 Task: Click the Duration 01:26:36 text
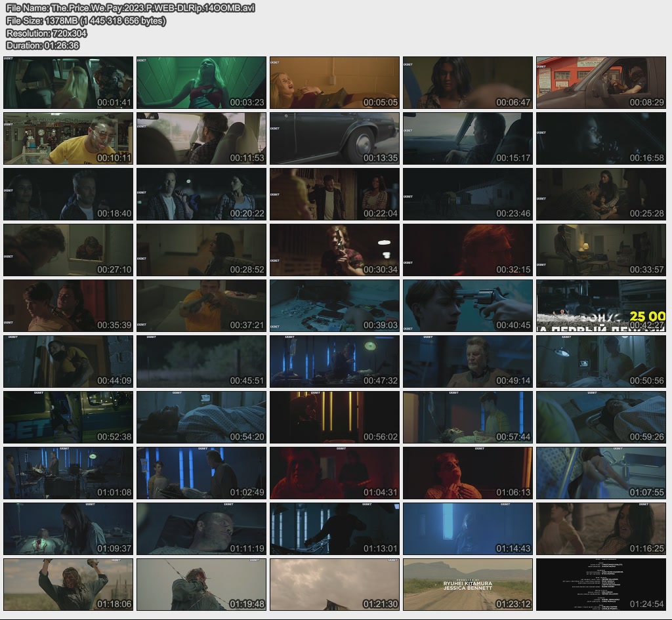click(43, 45)
